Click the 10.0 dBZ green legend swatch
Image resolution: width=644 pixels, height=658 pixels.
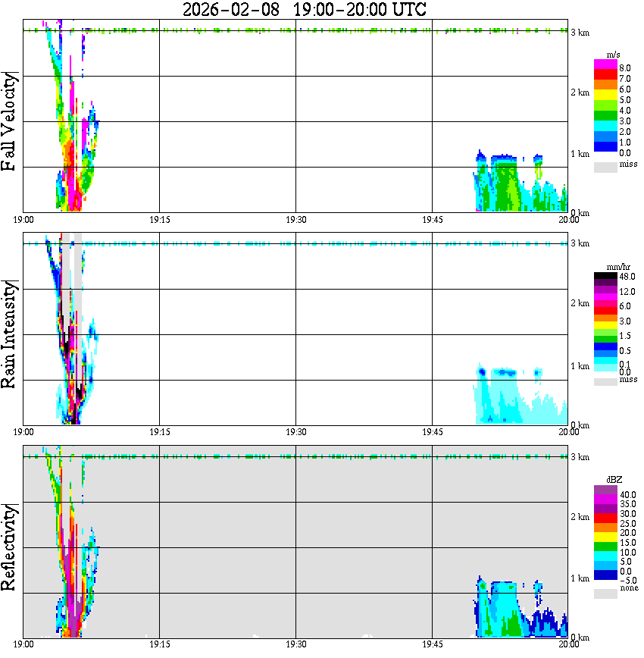(x=605, y=547)
